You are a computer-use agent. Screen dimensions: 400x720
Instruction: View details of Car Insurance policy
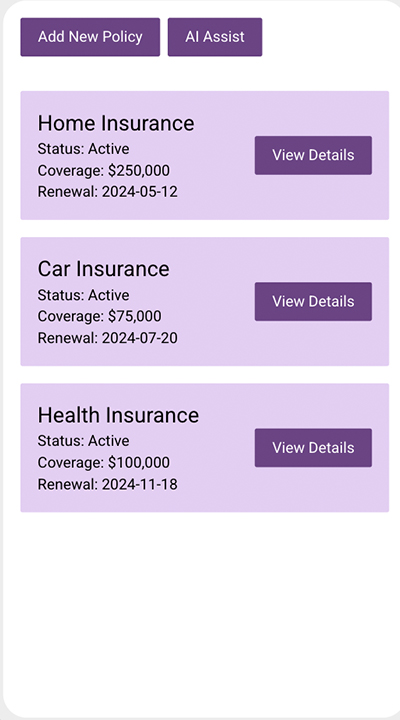pos(313,302)
